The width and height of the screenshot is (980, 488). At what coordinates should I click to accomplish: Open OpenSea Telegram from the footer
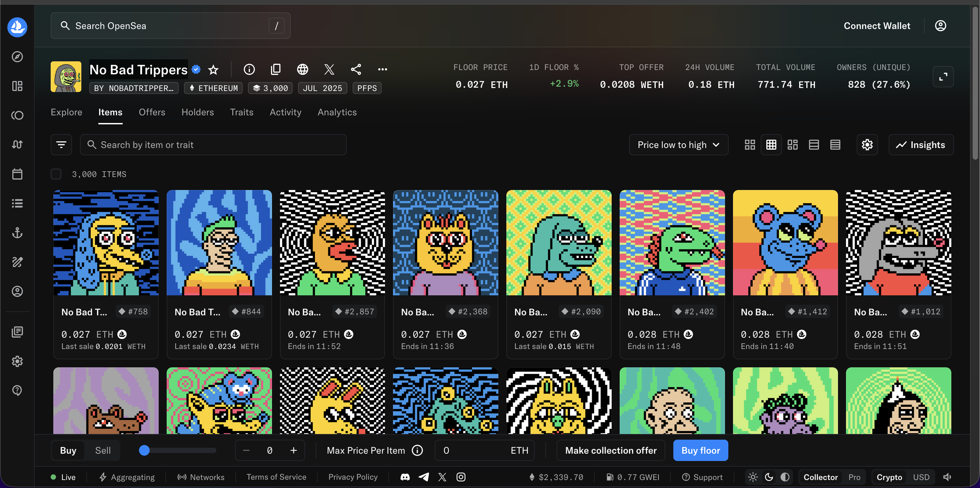click(x=424, y=477)
